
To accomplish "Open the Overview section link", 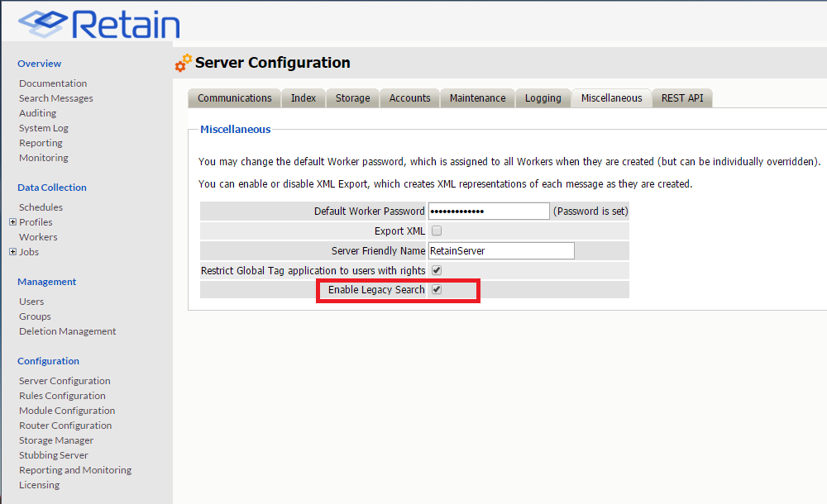I will [x=39, y=64].
